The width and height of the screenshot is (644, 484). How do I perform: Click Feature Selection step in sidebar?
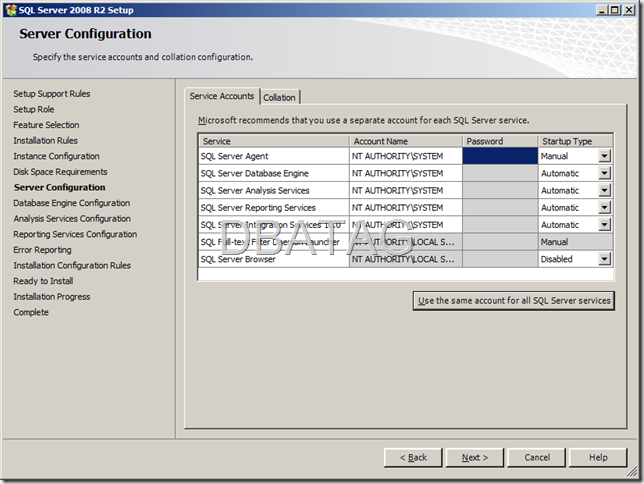(x=46, y=125)
